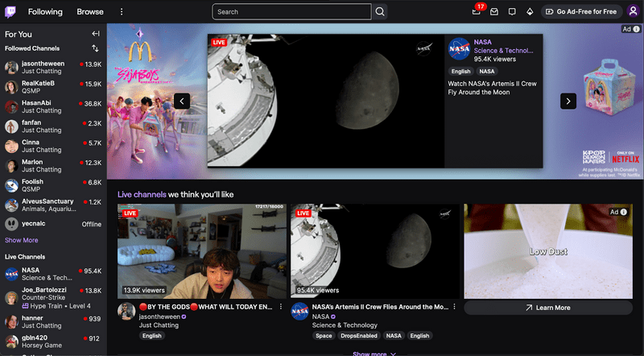644x356 pixels.
Task: Click Go Ad-Free for Free button
Action: click(580, 12)
